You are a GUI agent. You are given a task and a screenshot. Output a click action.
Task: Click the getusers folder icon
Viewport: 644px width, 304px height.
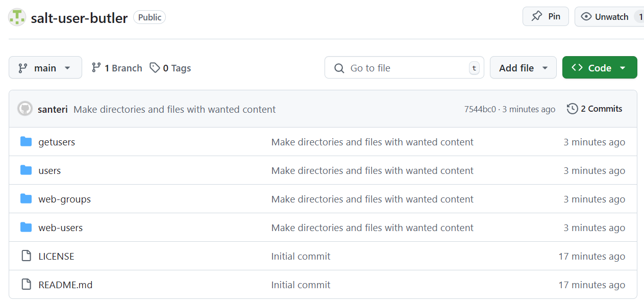pos(26,142)
